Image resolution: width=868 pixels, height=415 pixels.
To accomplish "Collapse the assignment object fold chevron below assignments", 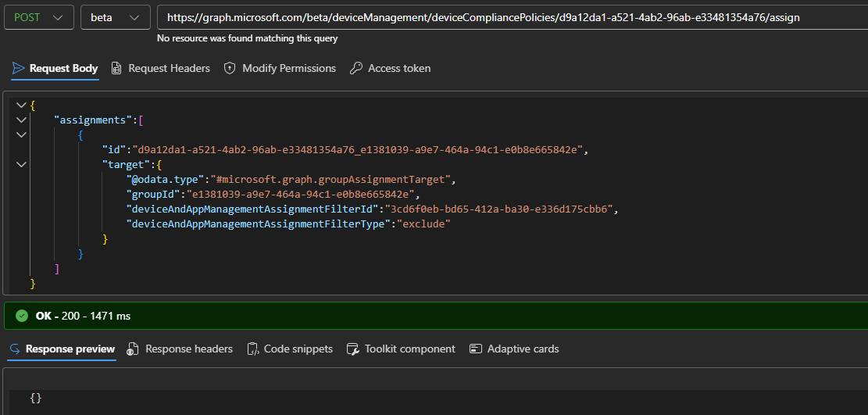I will [x=21, y=134].
